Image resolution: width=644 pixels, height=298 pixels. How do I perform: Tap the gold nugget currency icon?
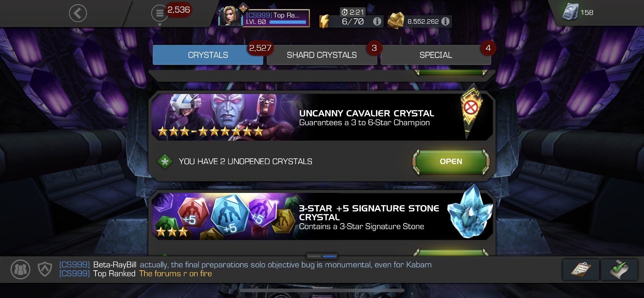[396, 21]
